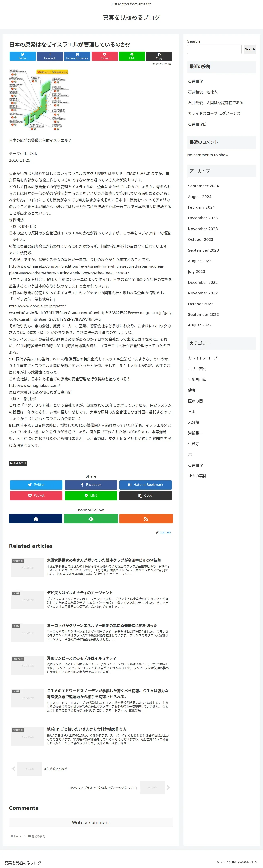Click the 社会の裏側 category tag below article
Viewport: 263px width, 868px height.
coord(18,463)
